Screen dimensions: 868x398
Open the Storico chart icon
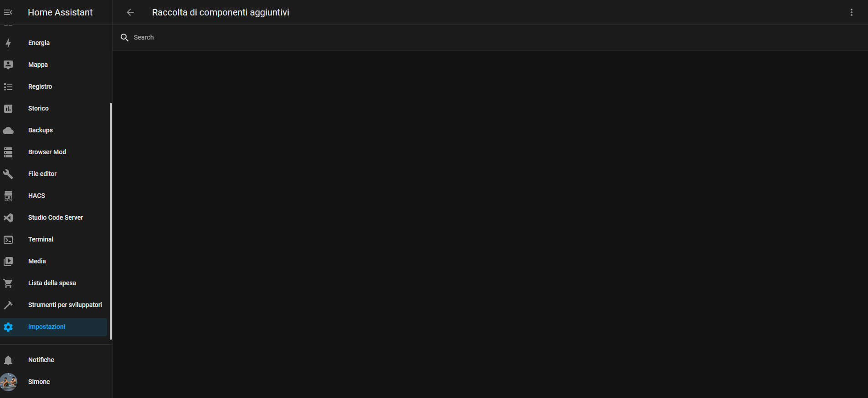click(x=8, y=109)
